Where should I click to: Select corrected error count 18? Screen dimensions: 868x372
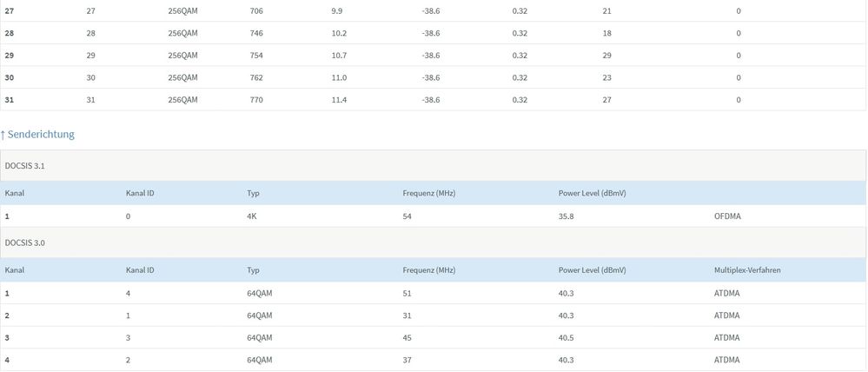click(606, 33)
